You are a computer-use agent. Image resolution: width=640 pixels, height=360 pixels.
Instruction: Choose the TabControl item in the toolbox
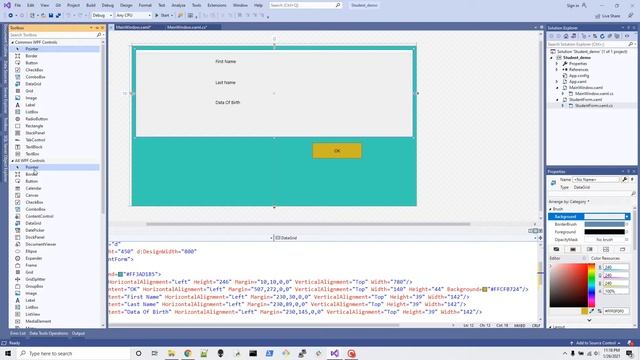35,140
